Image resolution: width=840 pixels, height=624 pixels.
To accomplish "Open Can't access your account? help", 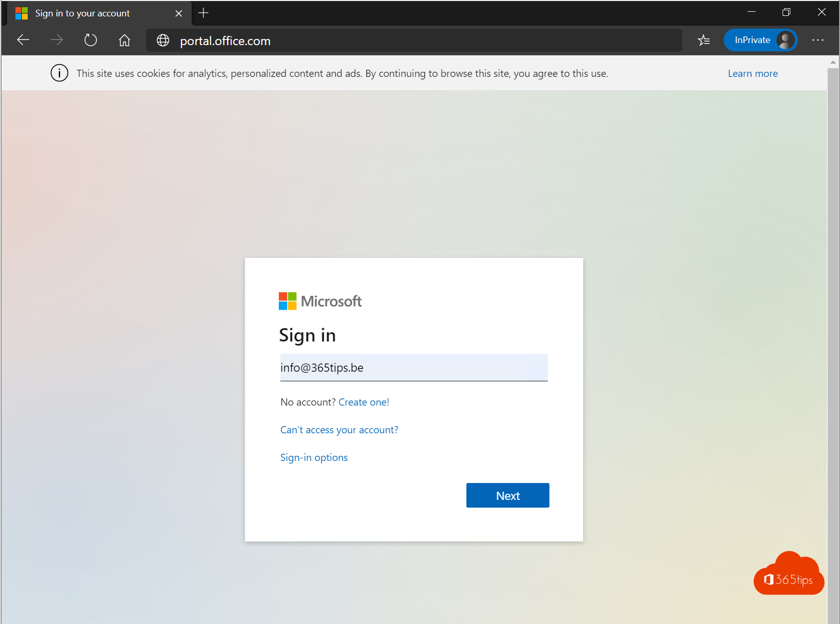I will click(x=339, y=430).
